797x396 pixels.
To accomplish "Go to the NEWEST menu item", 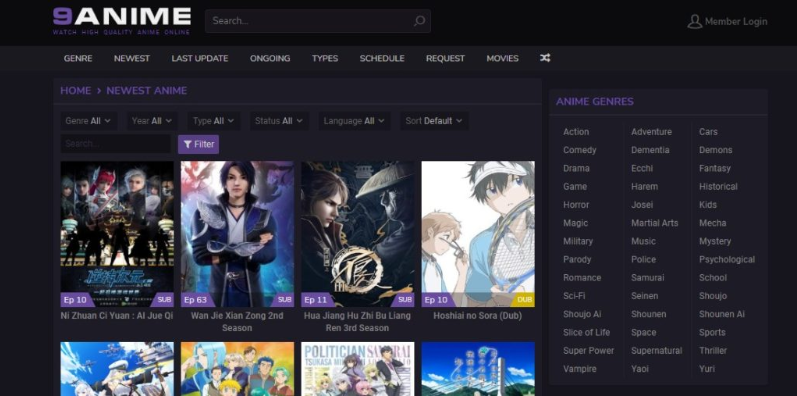I will 132,58.
